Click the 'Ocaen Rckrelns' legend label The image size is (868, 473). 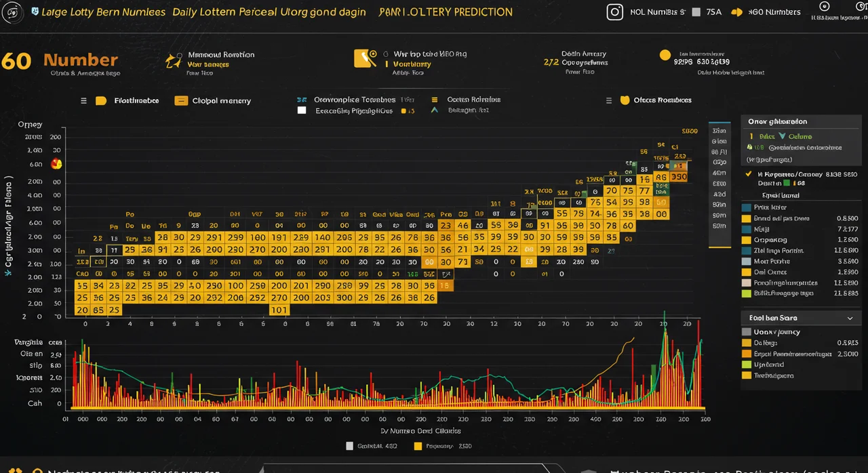point(473,100)
